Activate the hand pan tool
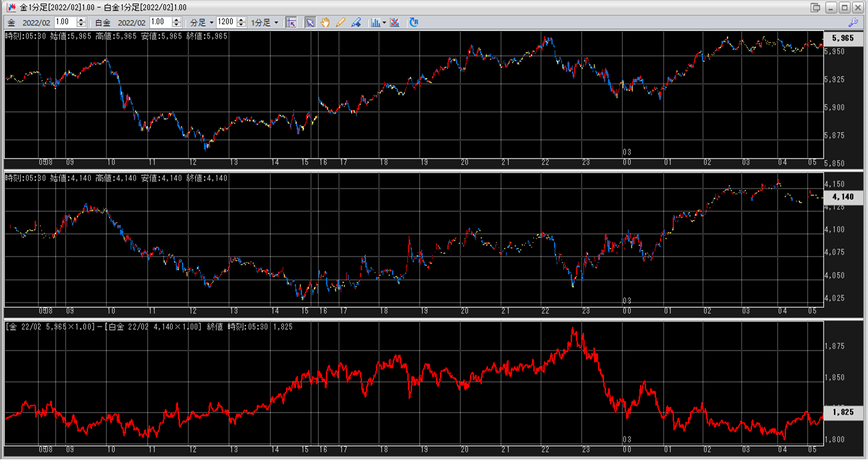This screenshot has height=460, width=868. [x=325, y=22]
